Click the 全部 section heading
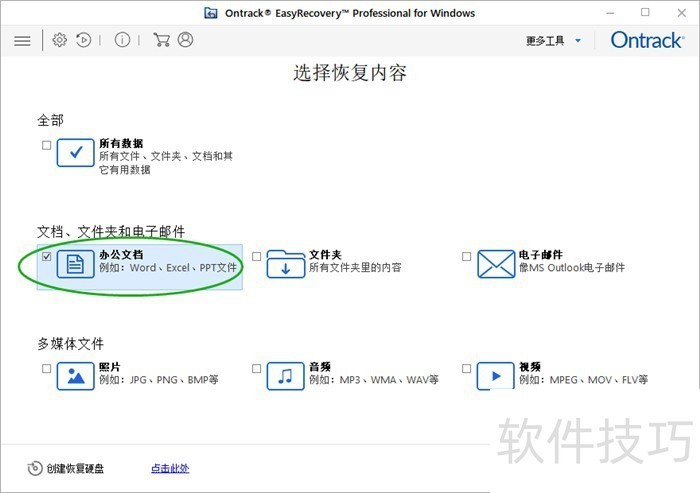The height and width of the screenshot is (493, 700). point(50,120)
